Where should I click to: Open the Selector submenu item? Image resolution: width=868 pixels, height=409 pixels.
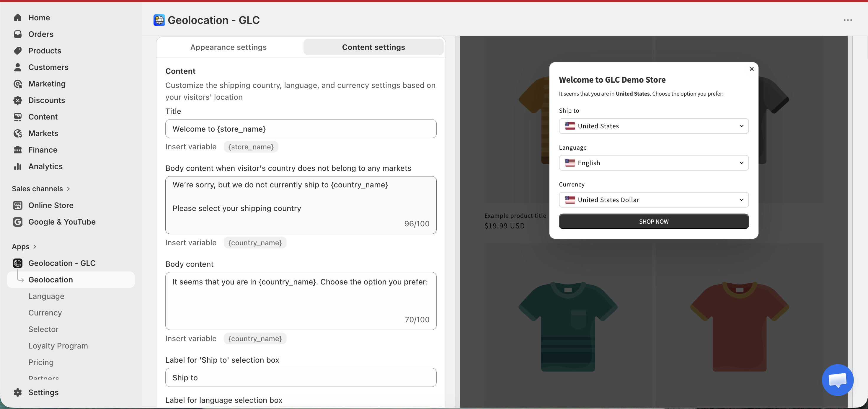43,329
